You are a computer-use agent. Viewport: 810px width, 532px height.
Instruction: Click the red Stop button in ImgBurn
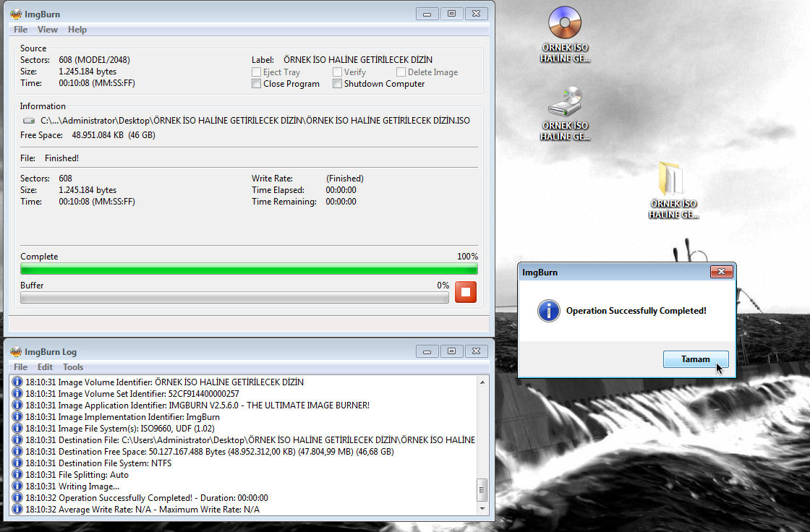tap(466, 292)
